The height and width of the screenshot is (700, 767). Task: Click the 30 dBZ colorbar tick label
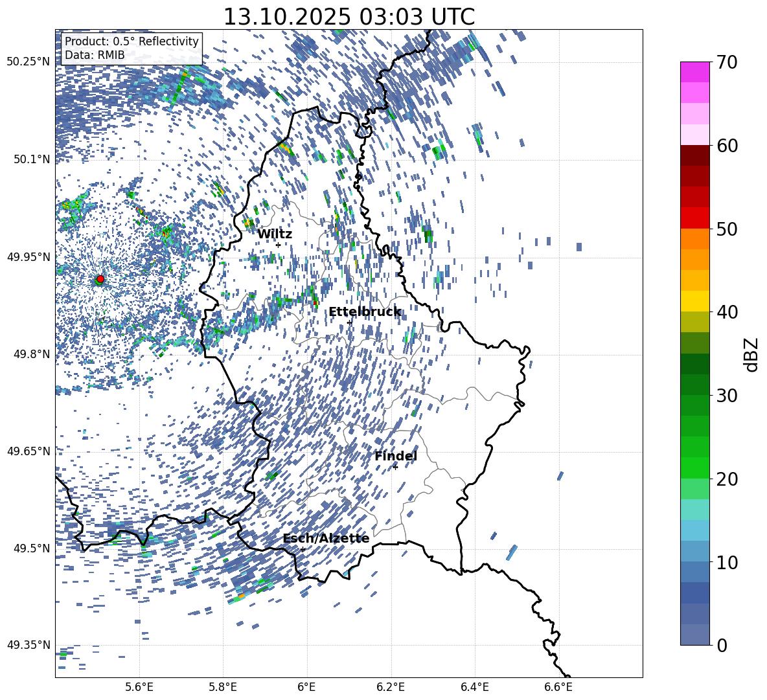pyautogui.click(x=727, y=396)
